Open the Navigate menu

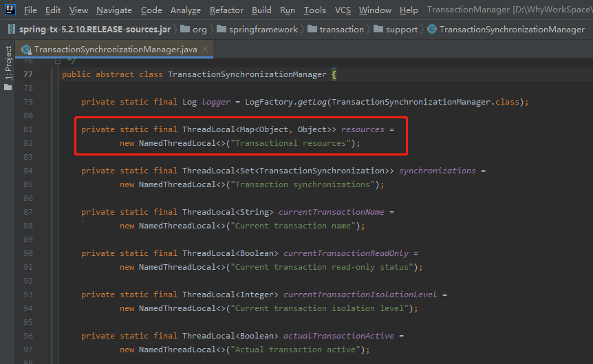point(114,10)
